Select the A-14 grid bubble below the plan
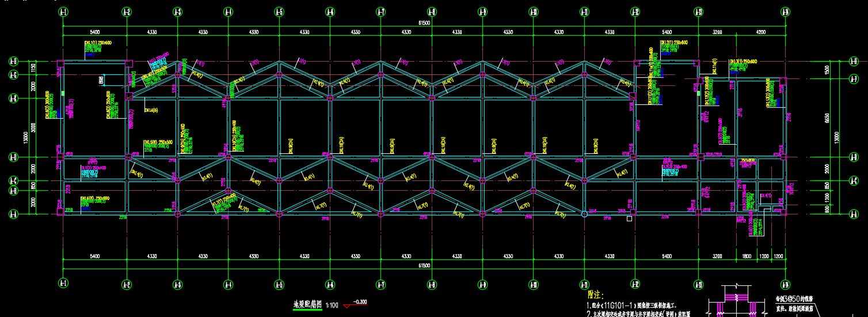The width and height of the screenshot is (868, 317). [785, 283]
